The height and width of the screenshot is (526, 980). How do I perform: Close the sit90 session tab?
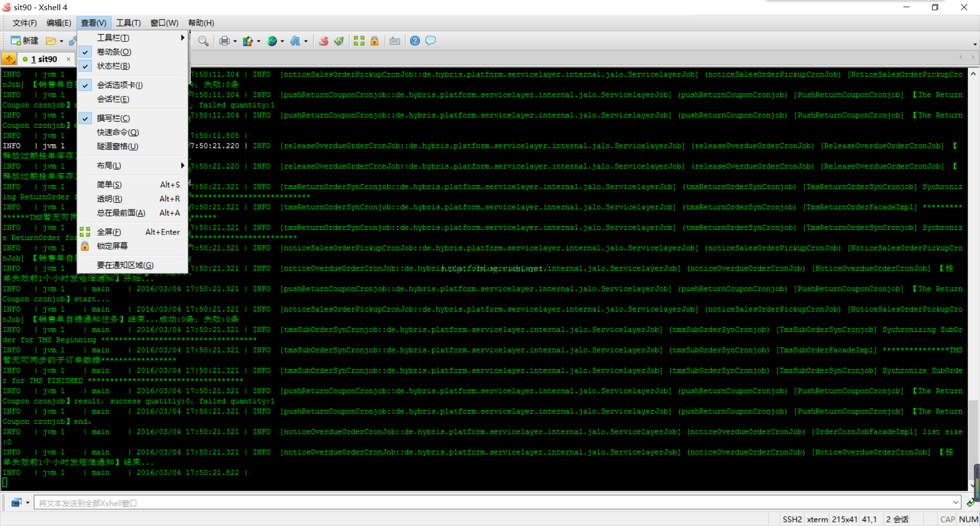(68, 59)
